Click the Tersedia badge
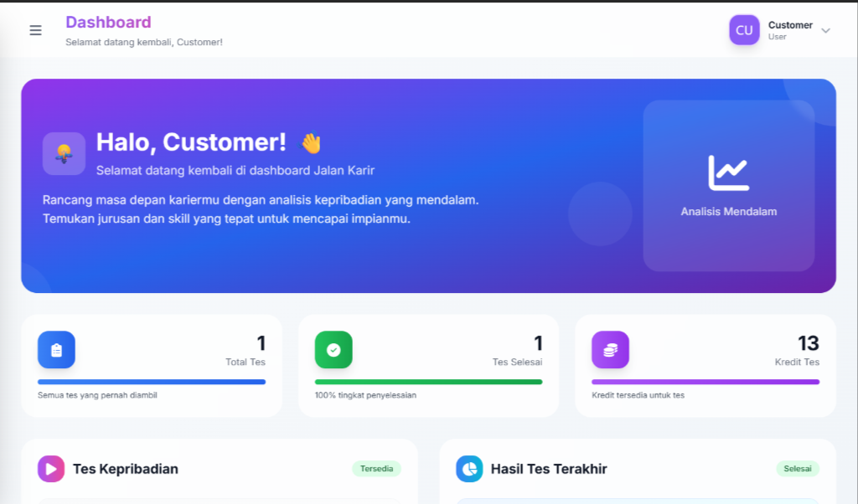This screenshot has height=504, width=858. [376, 469]
